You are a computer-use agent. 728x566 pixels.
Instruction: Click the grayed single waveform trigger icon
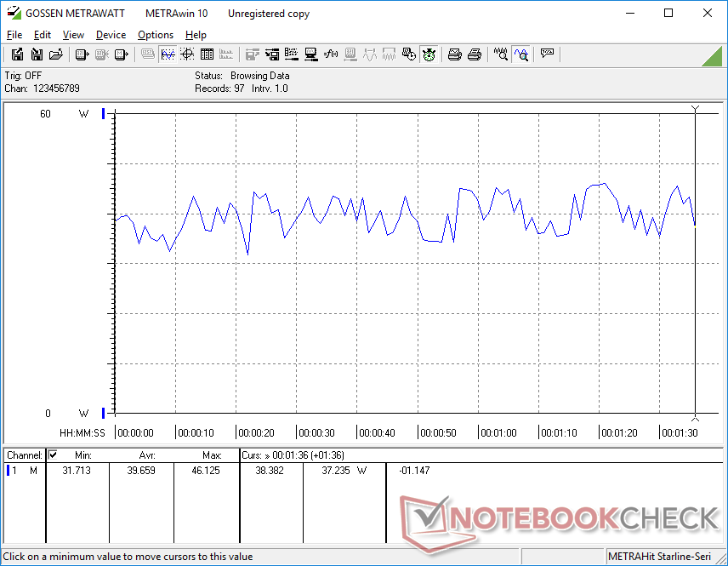coord(370,54)
